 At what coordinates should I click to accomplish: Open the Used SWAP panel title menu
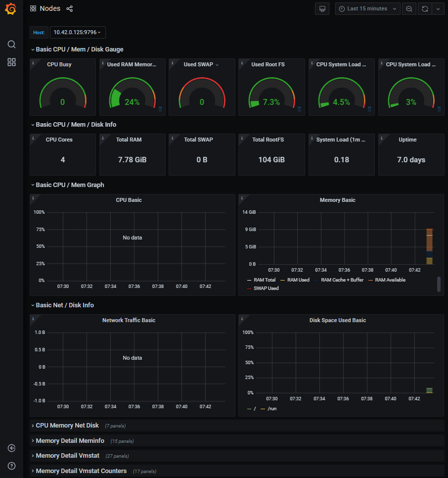coord(201,64)
